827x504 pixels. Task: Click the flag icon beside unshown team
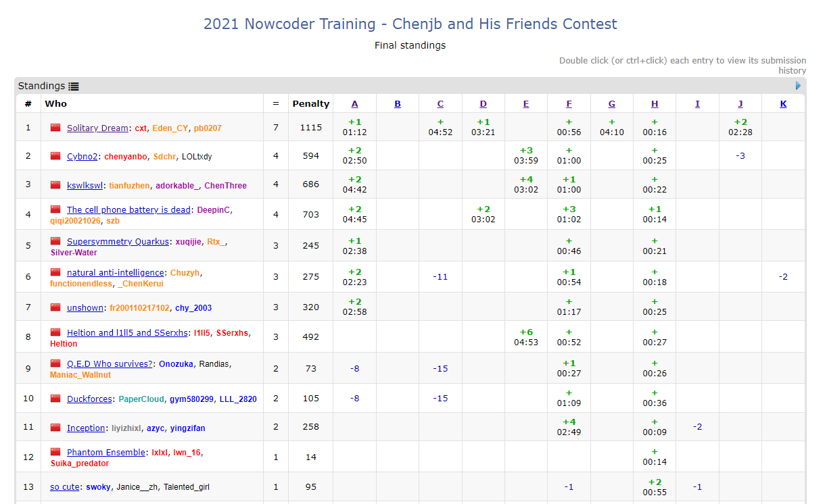(55, 307)
